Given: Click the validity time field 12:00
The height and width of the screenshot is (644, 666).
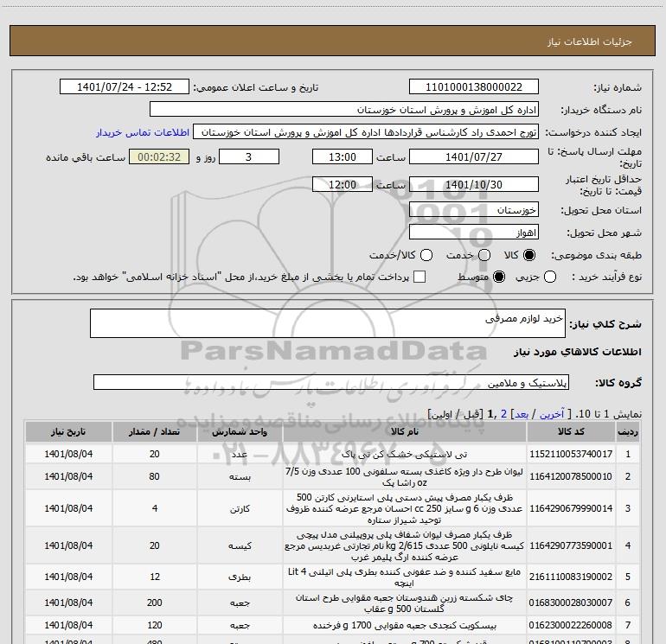Looking at the screenshot, I should [x=343, y=184].
